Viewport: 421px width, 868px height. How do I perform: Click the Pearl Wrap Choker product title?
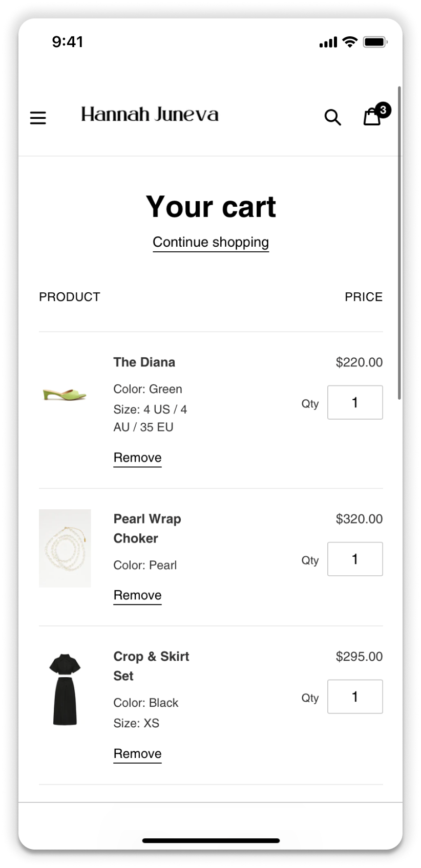click(147, 528)
